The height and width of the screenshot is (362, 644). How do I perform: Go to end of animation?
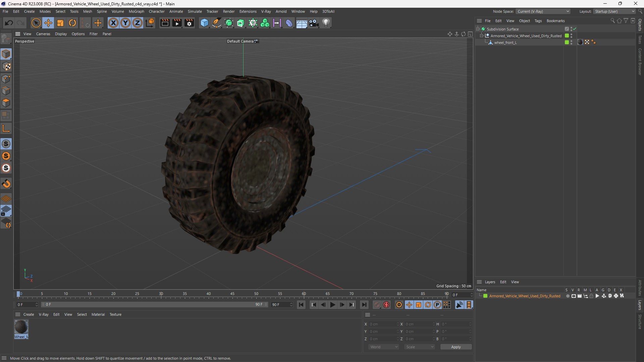coord(364,305)
